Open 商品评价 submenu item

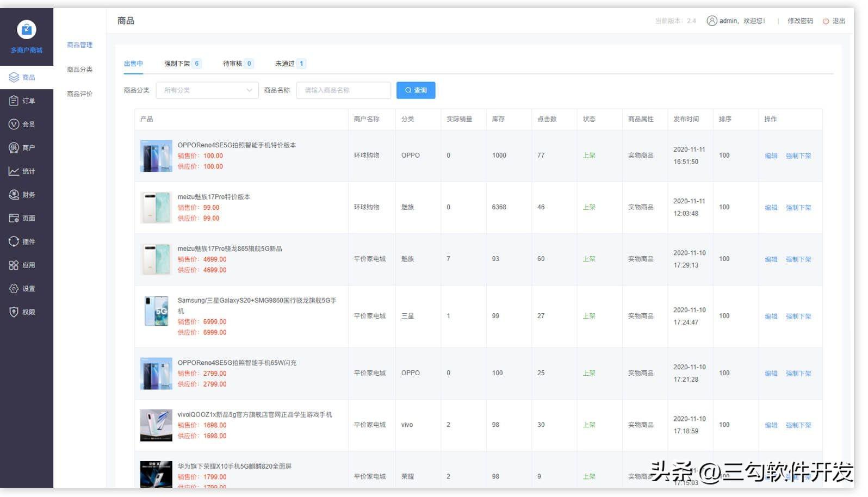[80, 94]
